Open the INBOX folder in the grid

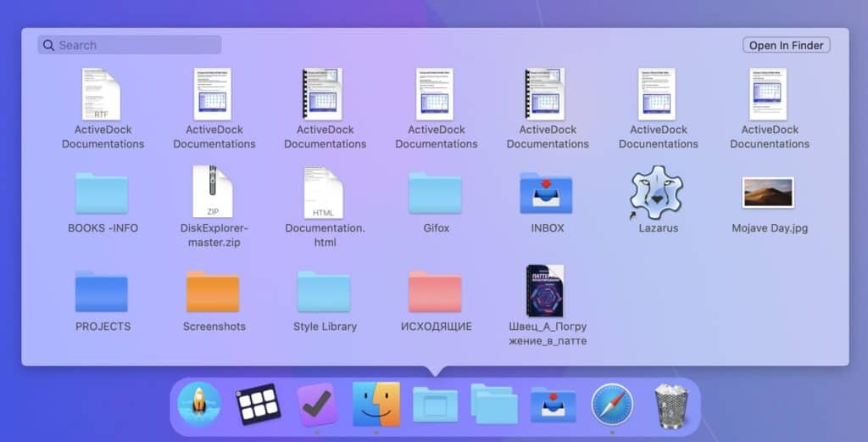pos(546,193)
